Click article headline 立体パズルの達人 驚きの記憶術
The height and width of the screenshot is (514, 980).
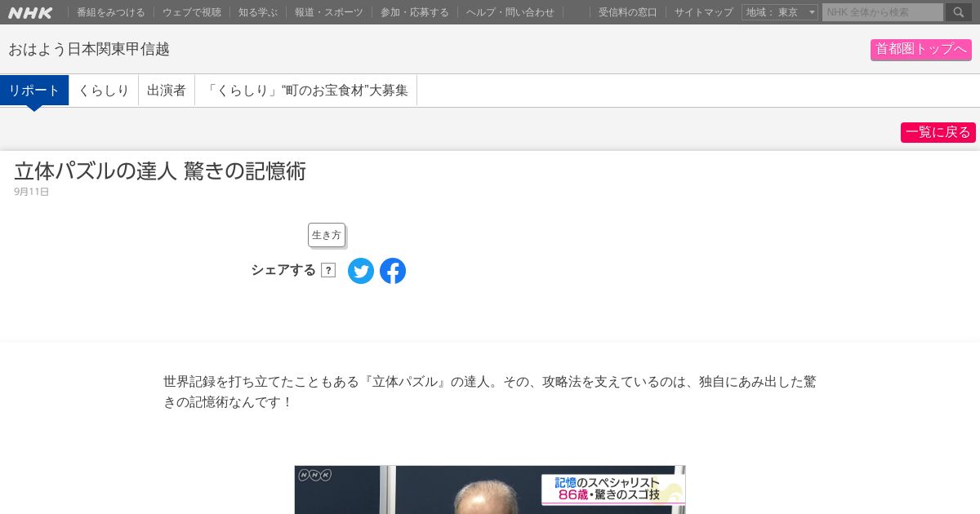(160, 171)
